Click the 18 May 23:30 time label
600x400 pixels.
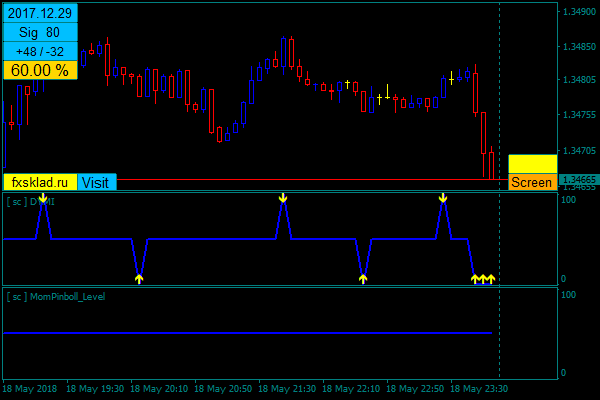479,389
